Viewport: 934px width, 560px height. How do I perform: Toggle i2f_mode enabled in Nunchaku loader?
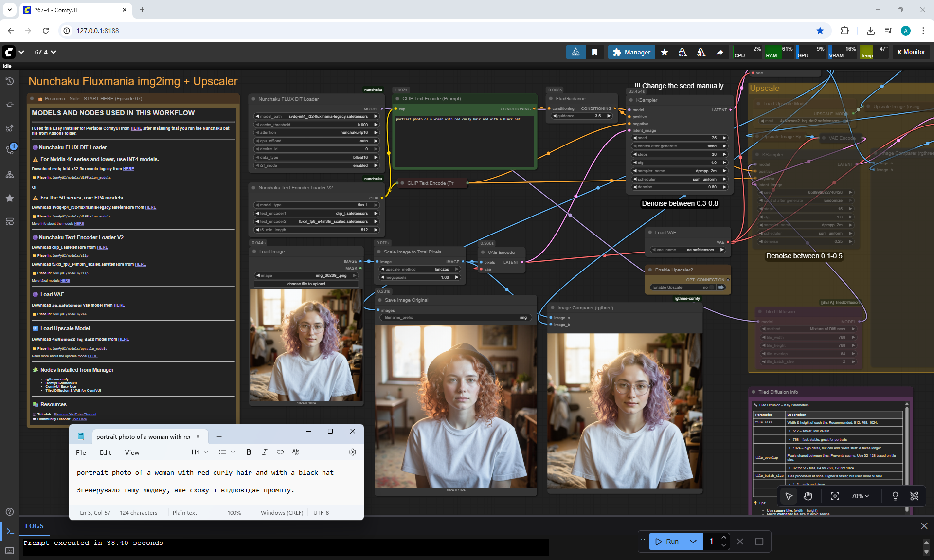pyautogui.click(x=316, y=165)
